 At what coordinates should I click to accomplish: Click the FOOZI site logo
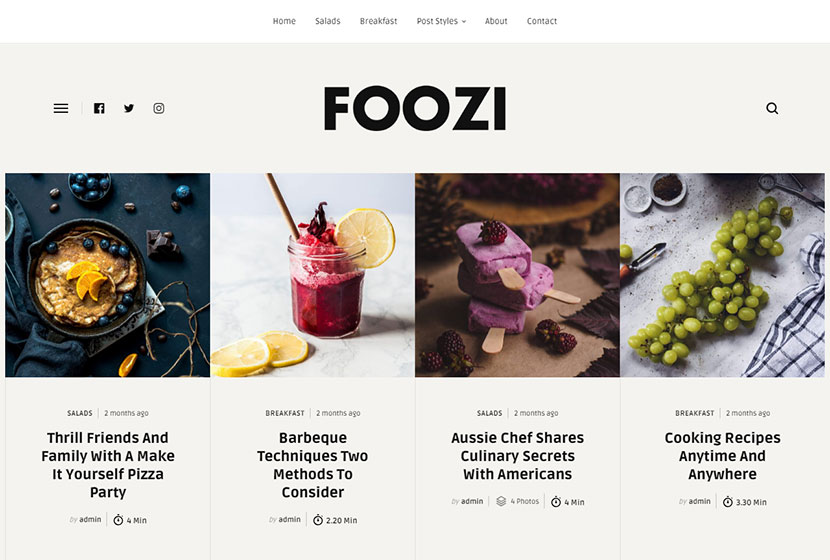pos(415,109)
